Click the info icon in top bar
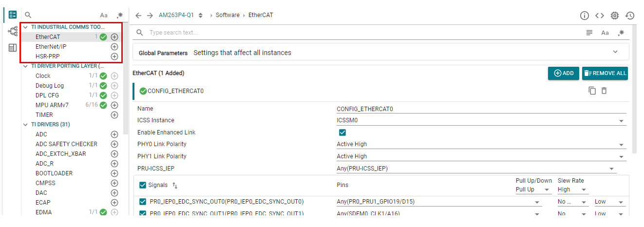This screenshot has height=227, width=644. coord(585,16)
